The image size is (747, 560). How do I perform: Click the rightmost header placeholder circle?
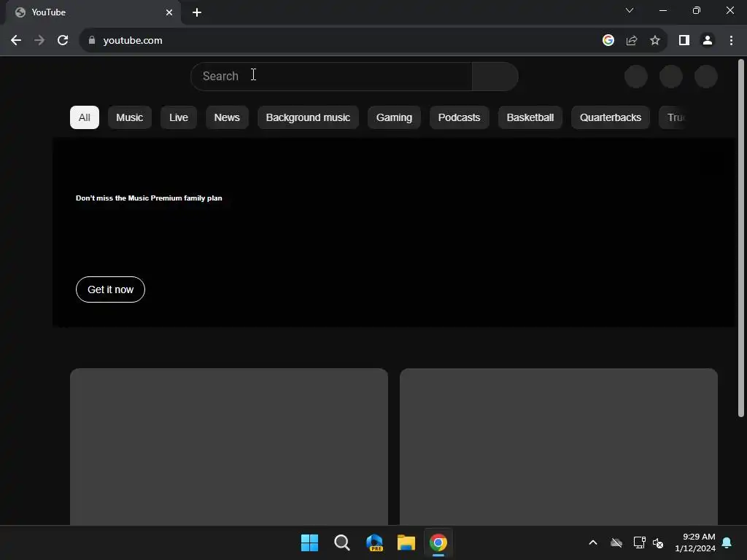[706, 76]
